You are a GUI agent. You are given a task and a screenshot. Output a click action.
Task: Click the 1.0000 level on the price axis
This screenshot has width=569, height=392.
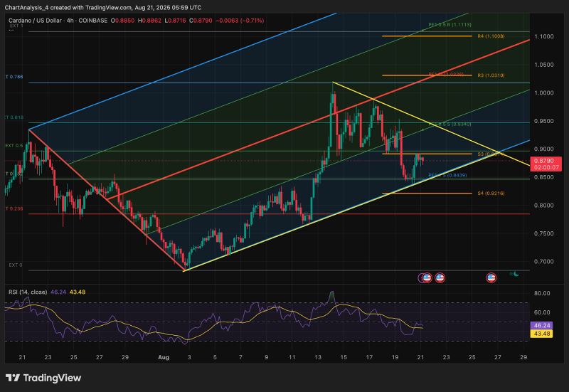[544, 92]
